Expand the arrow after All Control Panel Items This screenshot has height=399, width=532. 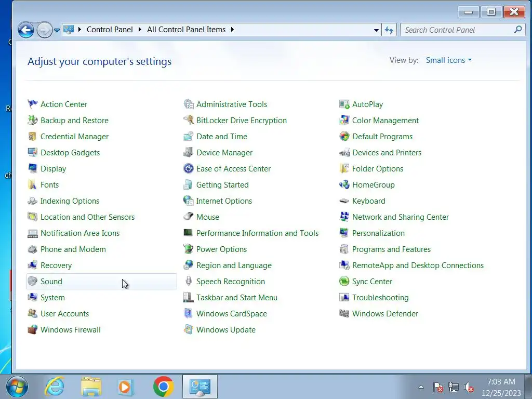[x=232, y=30]
